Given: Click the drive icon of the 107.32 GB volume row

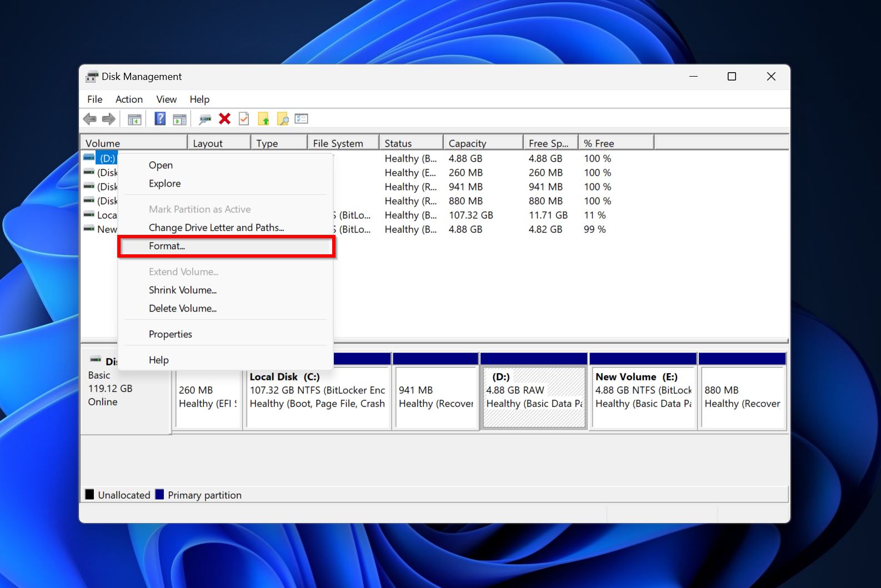Looking at the screenshot, I should pyautogui.click(x=89, y=215).
